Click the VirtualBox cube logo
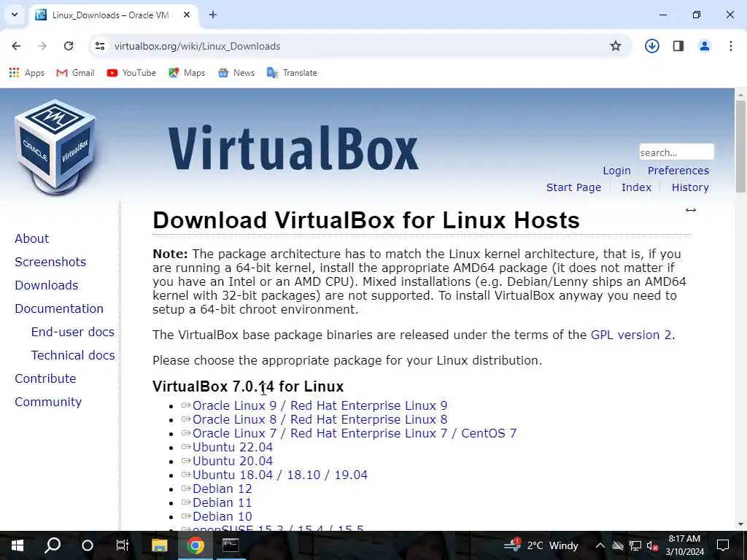The width and height of the screenshot is (747, 560). pos(55,147)
